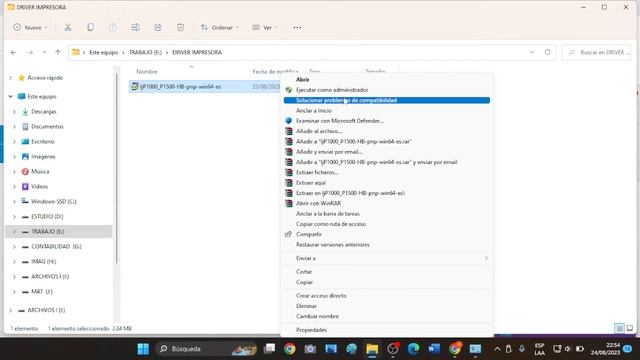Select CONTABILIDAD (G:) drive in navigation pane

(56, 247)
